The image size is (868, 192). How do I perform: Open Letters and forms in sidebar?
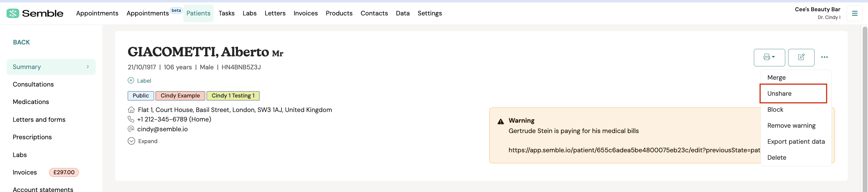39,119
